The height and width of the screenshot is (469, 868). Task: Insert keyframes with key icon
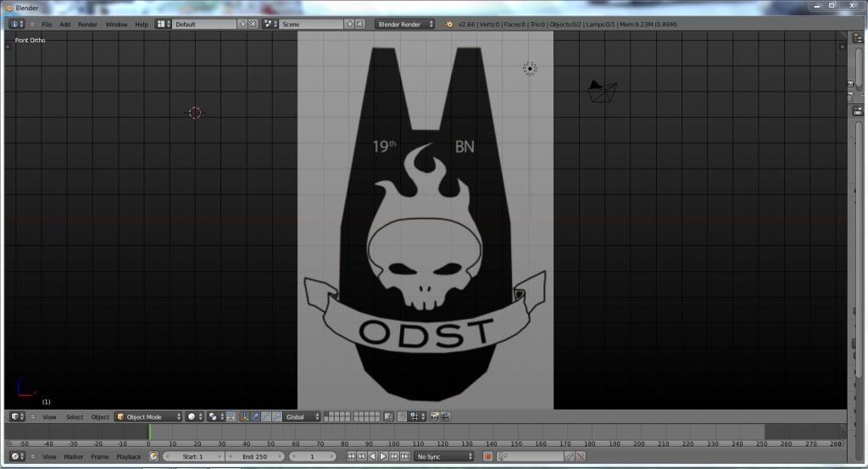[x=569, y=456]
